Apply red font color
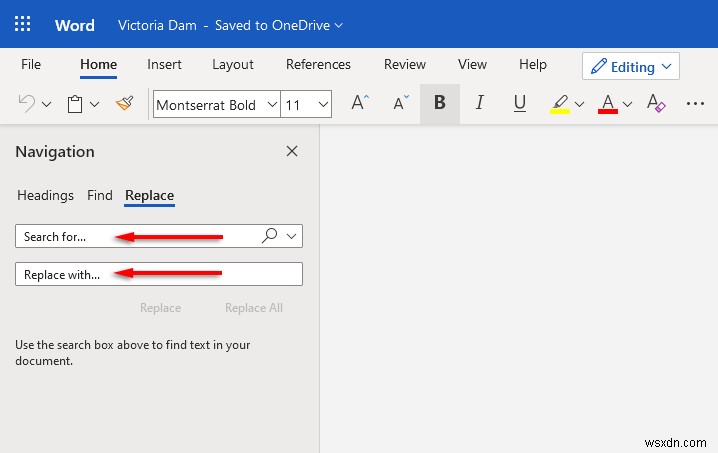 pyautogui.click(x=608, y=104)
